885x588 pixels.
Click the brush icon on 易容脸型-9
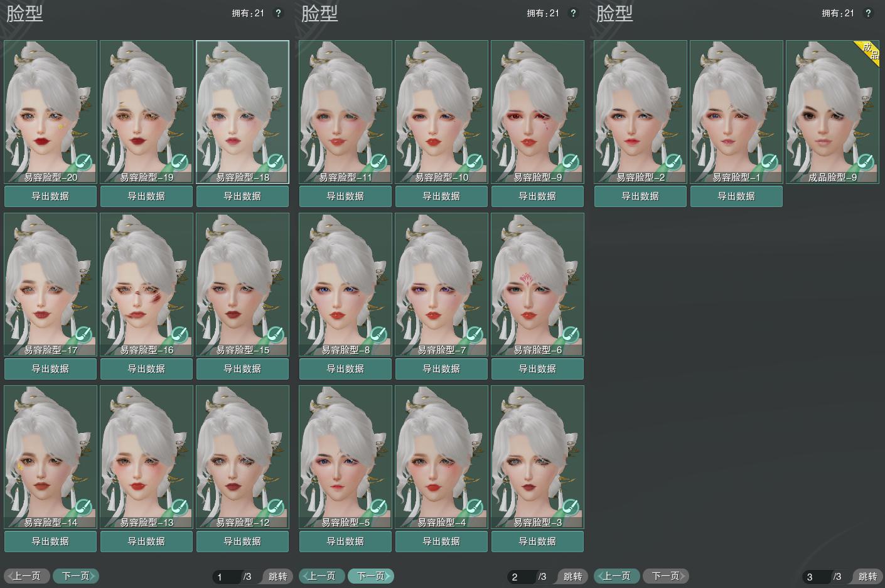point(571,163)
